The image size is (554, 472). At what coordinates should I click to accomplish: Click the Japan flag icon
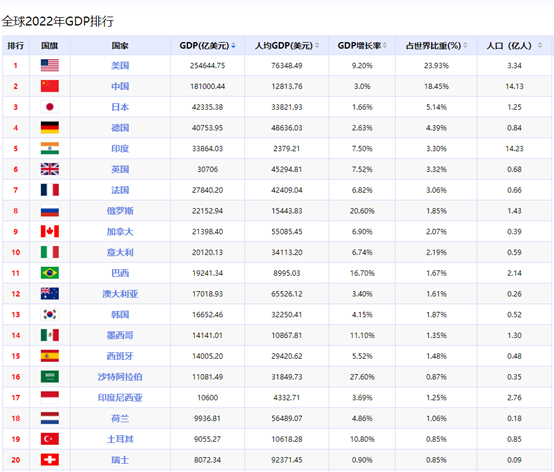(x=50, y=107)
